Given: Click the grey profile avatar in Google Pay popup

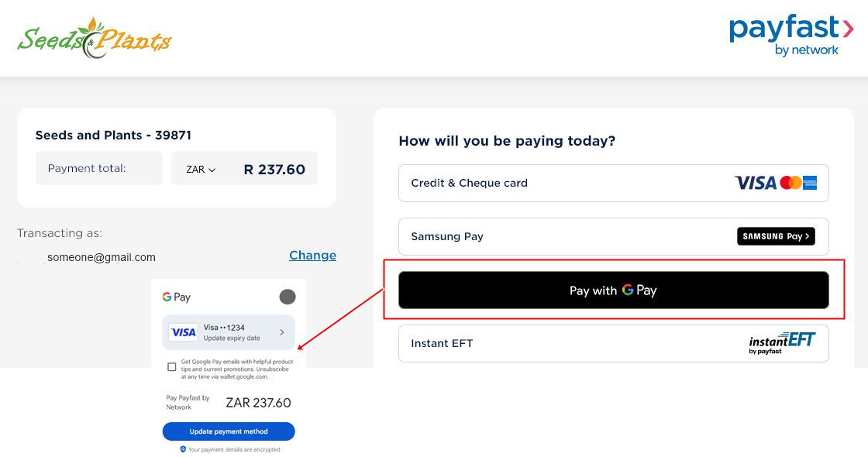Looking at the screenshot, I should (x=287, y=297).
